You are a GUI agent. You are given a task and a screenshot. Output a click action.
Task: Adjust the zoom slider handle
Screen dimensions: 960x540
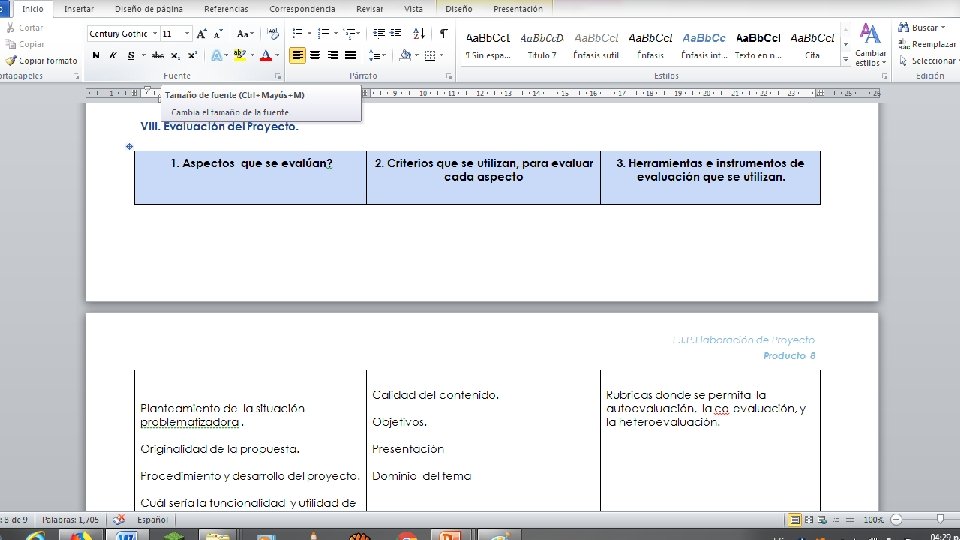(x=940, y=519)
